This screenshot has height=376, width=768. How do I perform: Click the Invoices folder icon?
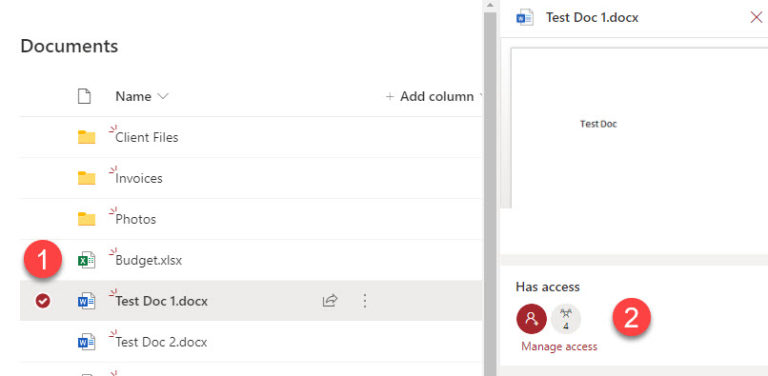[x=87, y=178]
